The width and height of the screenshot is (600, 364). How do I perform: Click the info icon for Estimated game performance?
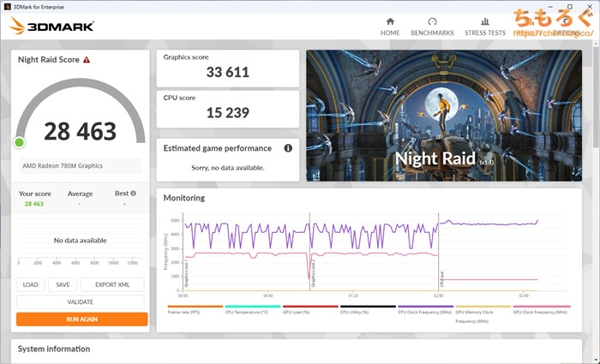[x=288, y=148]
